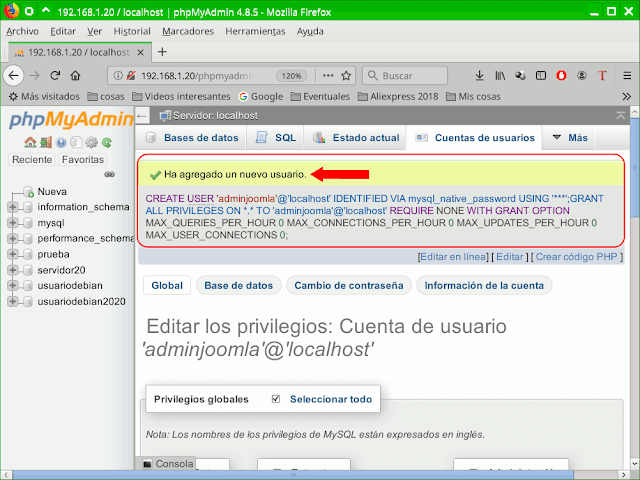Select the Cuentas de usuarios tab
Viewport: 640px width, 480px height.
pyautogui.click(x=475, y=138)
